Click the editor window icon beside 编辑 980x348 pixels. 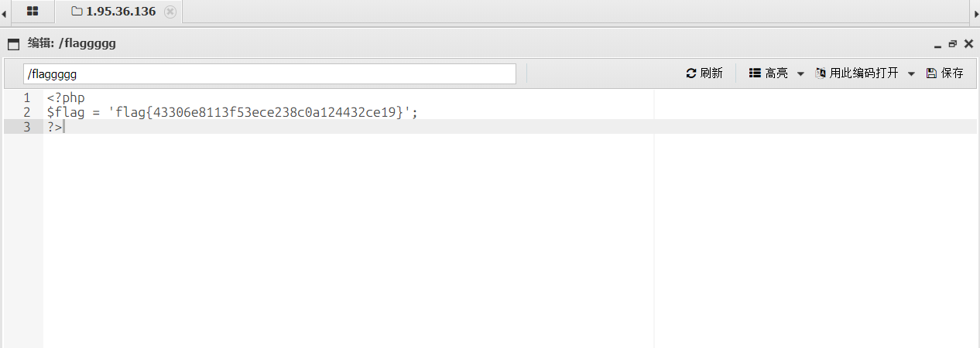click(13, 44)
